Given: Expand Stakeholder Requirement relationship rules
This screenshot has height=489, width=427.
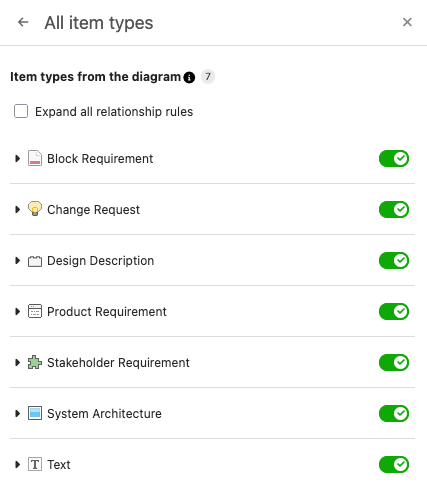Looking at the screenshot, I should [17, 362].
